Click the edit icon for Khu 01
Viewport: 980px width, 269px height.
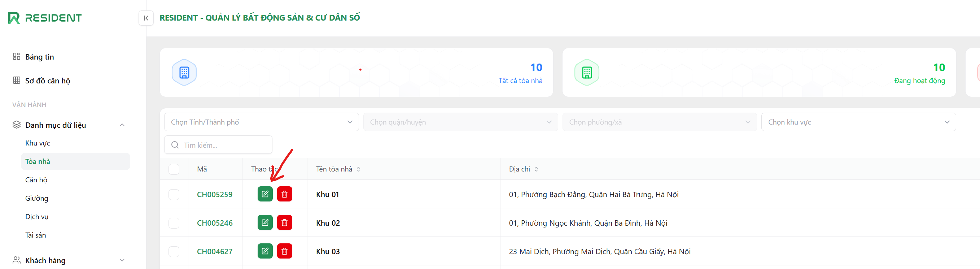(265, 194)
